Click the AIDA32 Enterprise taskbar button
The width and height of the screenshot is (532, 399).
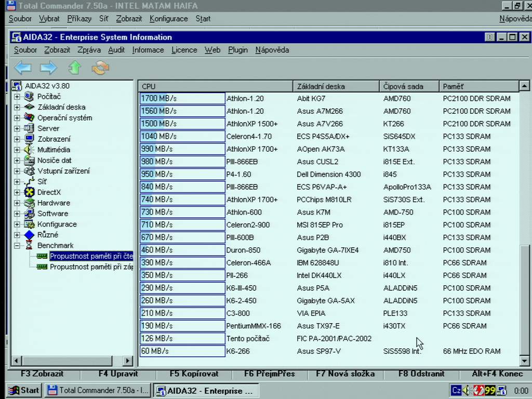click(x=206, y=390)
